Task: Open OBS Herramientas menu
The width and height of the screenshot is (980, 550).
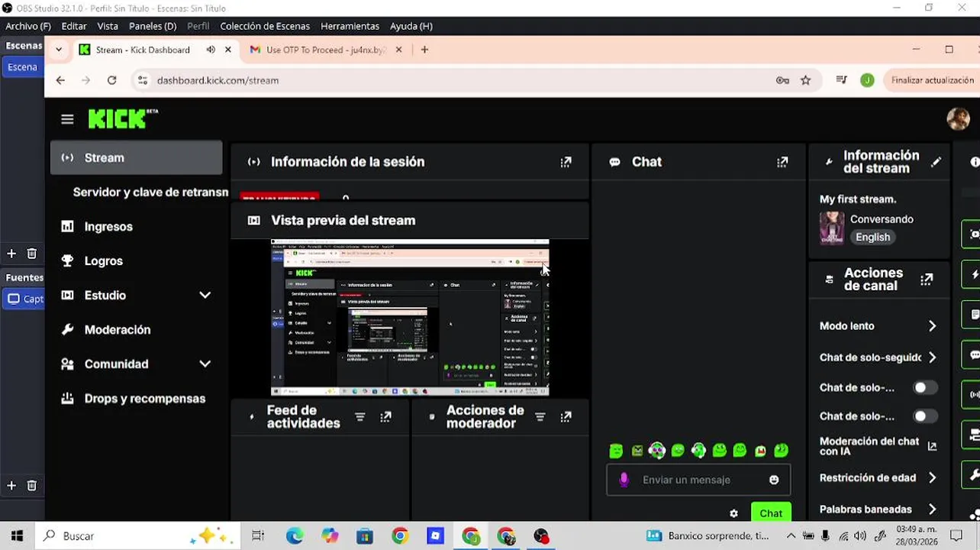Action: 350,26
